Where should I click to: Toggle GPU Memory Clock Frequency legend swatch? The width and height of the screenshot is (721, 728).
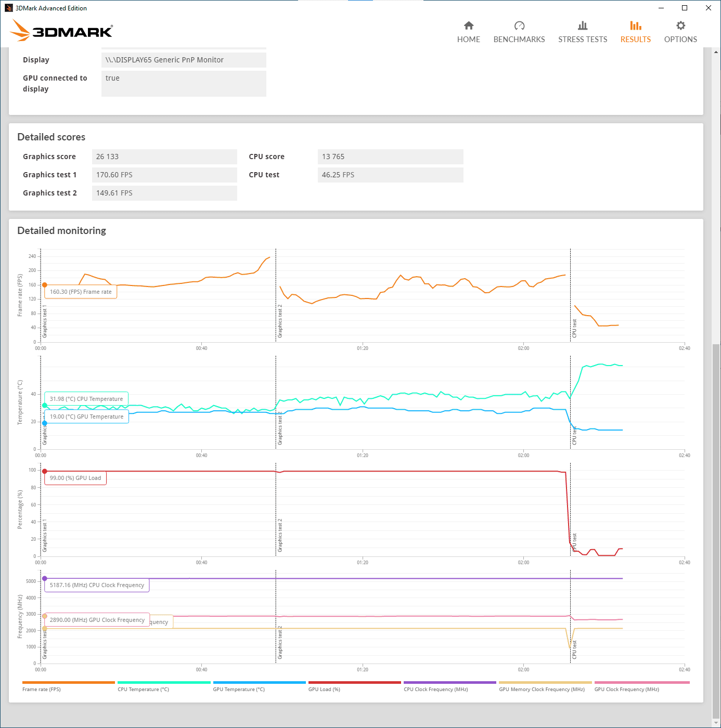pos(545,682)
